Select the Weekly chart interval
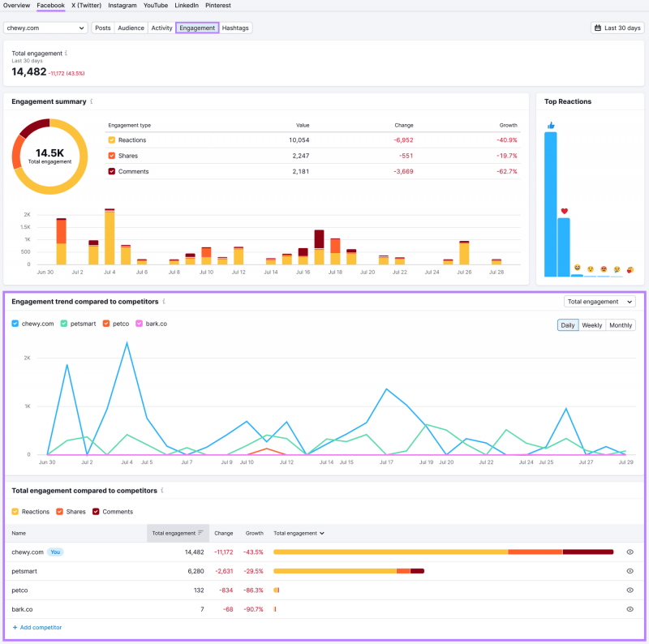649x644 pixels. tap(592, 325)
